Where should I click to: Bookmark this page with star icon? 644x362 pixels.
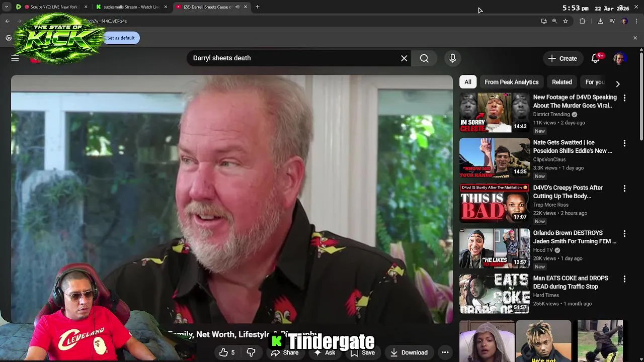point(566,21)
